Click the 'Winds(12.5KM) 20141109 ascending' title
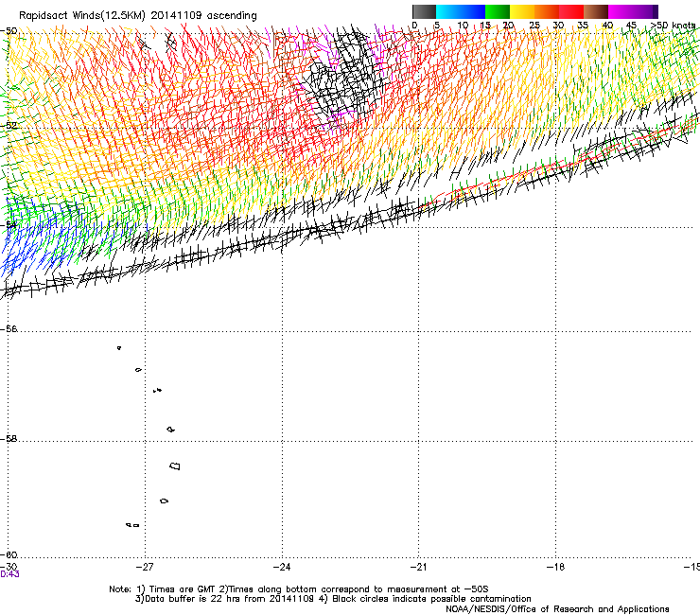The width and height of the screenshot is (700, 615). 165,15
